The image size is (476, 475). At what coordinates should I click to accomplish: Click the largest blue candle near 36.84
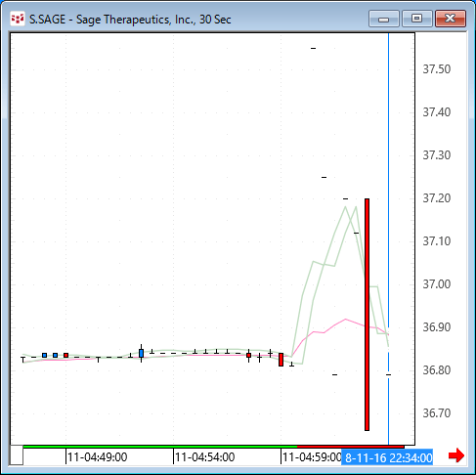141,353
